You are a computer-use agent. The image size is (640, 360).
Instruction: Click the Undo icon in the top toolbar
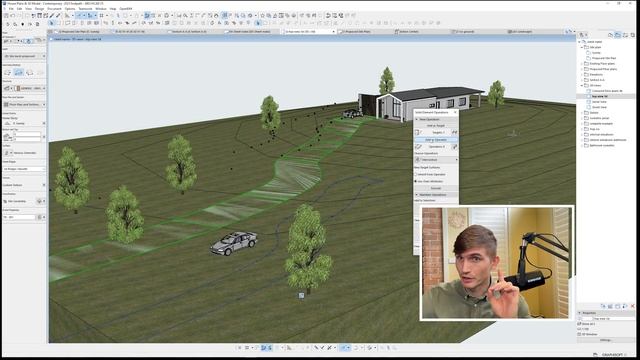pos(13,16)
